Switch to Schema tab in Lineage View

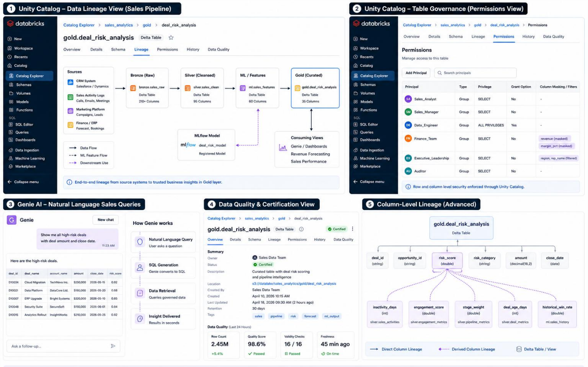pyautogui.click(x=118, y=50)
